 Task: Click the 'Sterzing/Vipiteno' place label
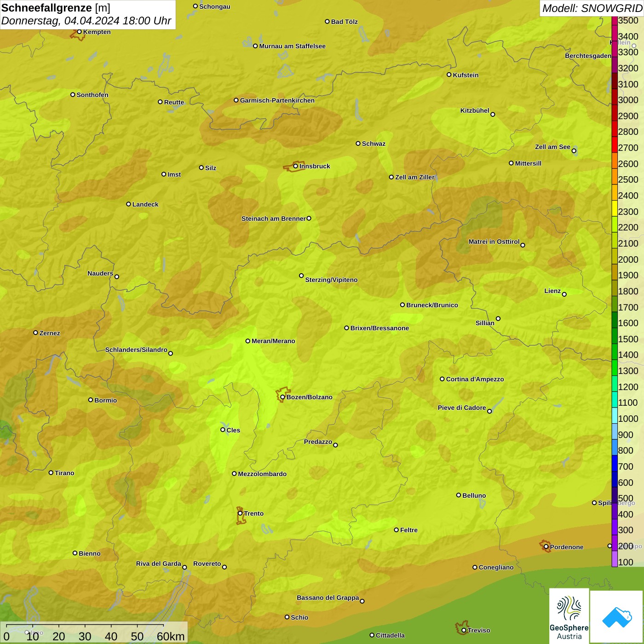[x=331, y=280]
